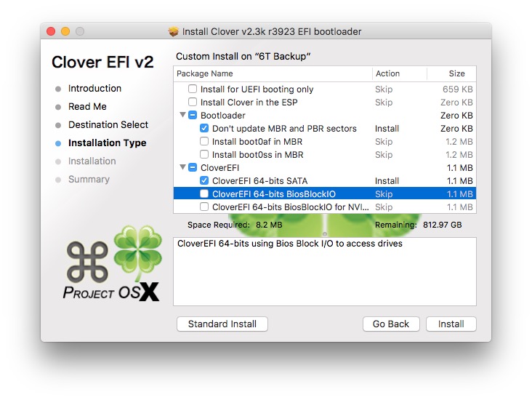532x400 pixels.
Task: Click the installer package icon in title bar
Action: (x=174, y=31)
